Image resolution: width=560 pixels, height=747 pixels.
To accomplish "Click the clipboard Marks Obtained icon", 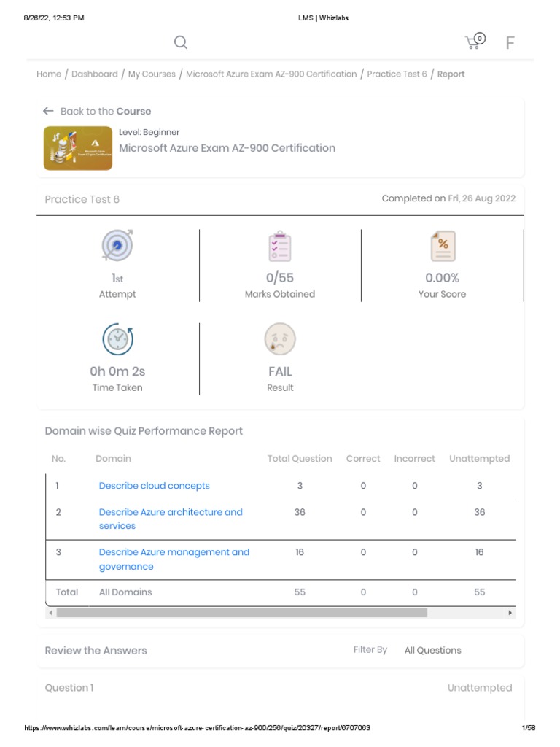I will coord(279,247).
